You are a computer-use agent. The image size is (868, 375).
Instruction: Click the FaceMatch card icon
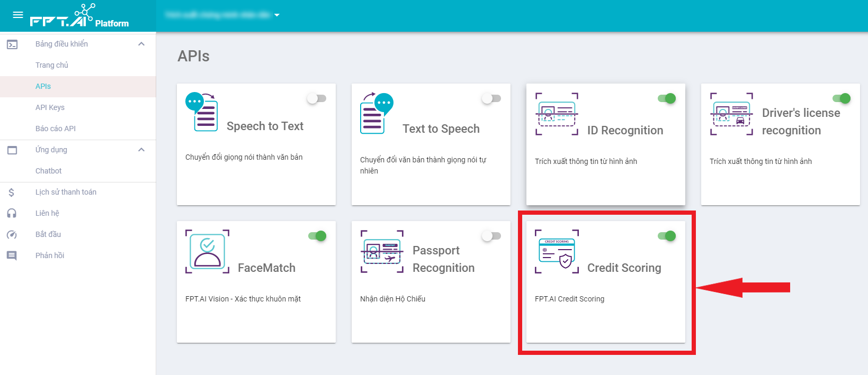[x=207, y=252]
